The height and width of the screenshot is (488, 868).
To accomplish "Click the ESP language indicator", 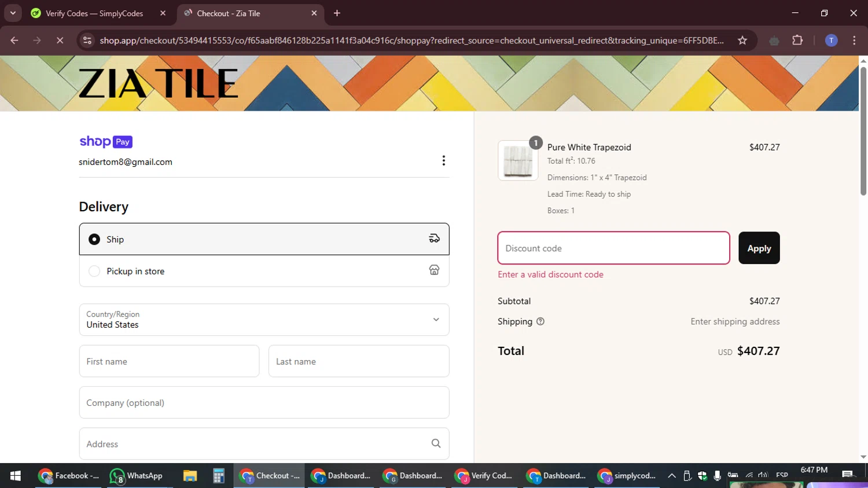I will pos(782,475).
